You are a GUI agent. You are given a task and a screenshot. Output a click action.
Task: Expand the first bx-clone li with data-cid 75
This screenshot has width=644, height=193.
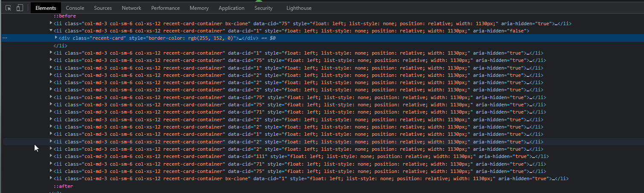[51, 23]
